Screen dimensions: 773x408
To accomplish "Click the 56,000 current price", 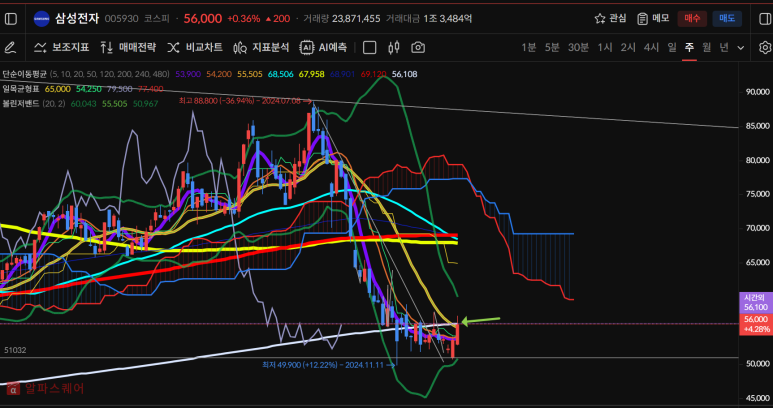I will click(203, 19).
